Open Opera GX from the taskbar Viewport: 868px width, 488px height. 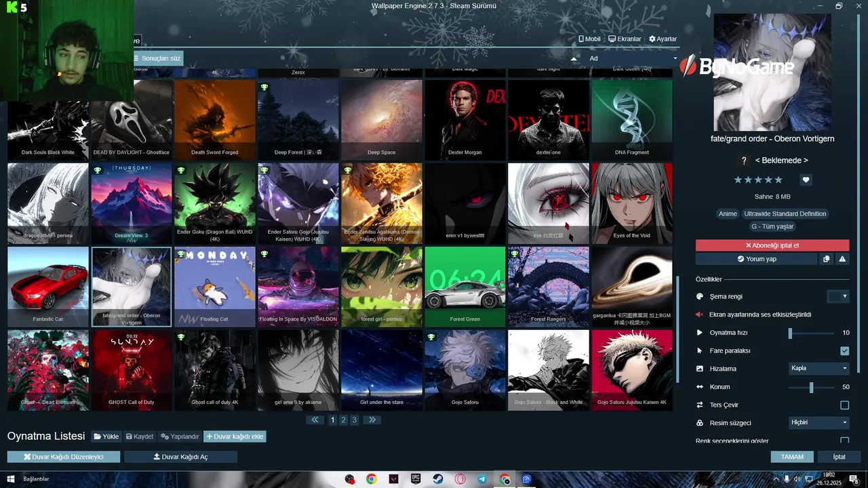coord(460,479)
